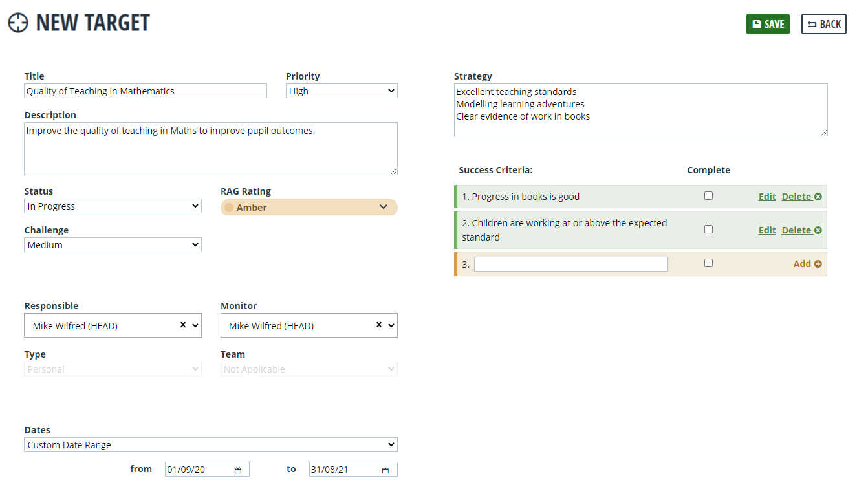868x487 pixels.
Task: Open the Dates dropdown showing Custom Date Range
Action: click(211, 445)
